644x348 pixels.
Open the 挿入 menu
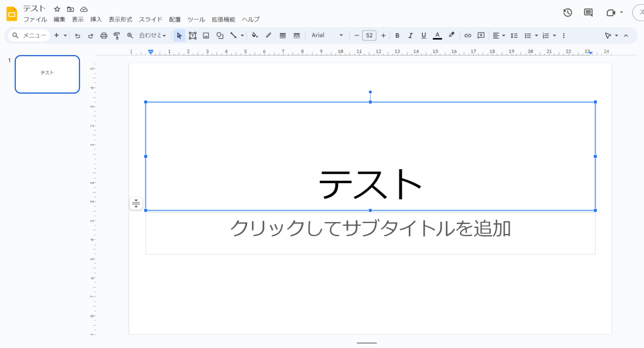tap(96, 19)
